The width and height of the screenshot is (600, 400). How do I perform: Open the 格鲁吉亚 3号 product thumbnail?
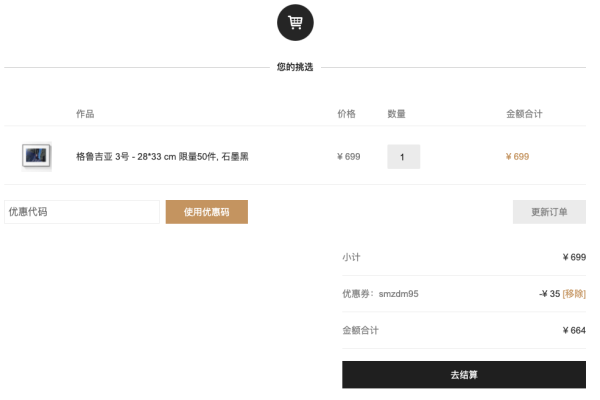(x=36, y=156)
